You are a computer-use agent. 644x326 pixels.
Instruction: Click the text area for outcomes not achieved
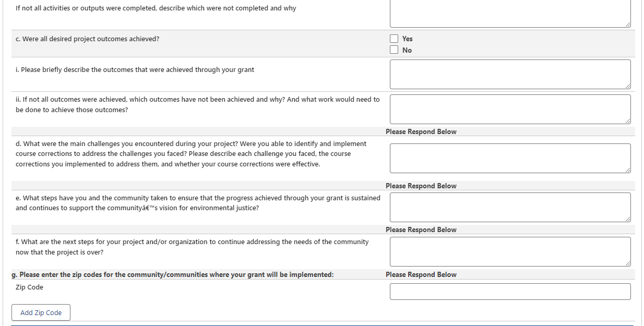coord(509,109)
